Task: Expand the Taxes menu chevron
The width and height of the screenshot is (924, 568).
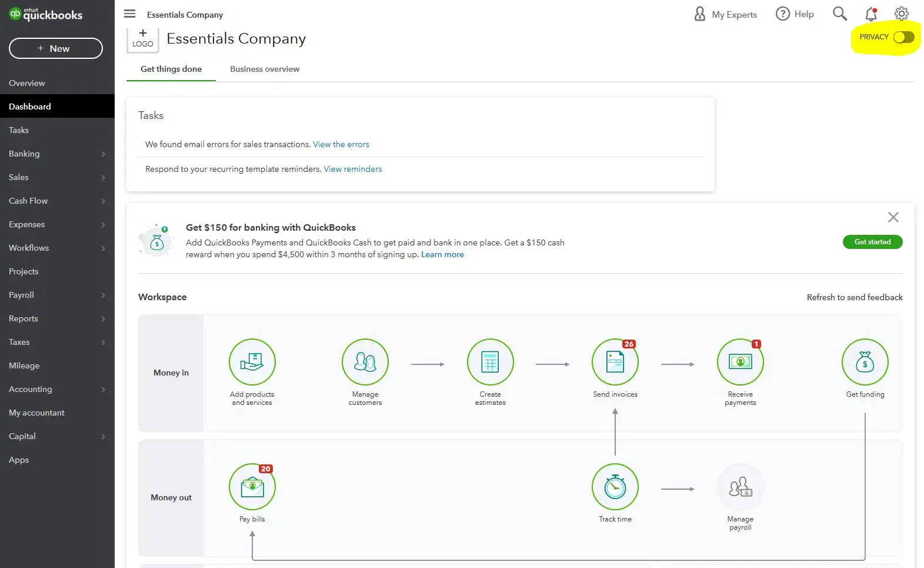Action: point(104,343)
